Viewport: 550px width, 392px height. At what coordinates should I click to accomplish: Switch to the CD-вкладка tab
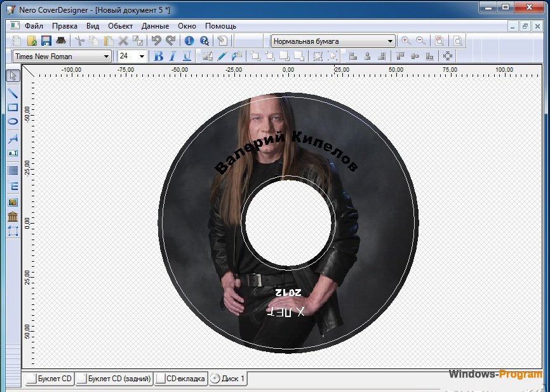pyautogui.click(x=181, y=379)
